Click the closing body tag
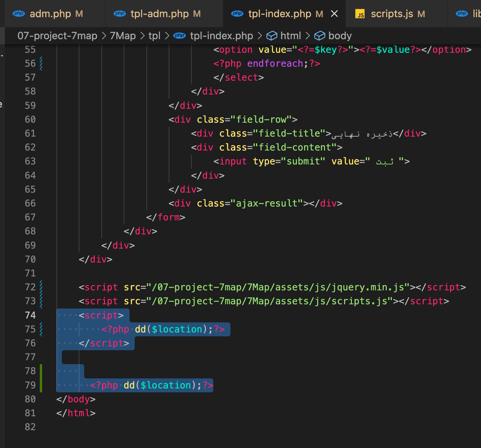The width and height of the screenshot is (481, 448). (x=76, y=399)
